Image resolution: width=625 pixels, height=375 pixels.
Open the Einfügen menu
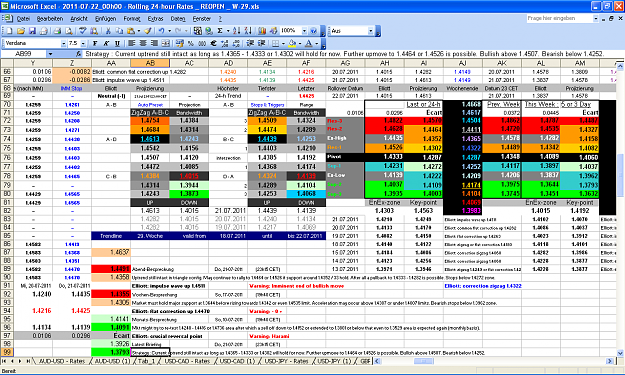click(x=105, y=19)
